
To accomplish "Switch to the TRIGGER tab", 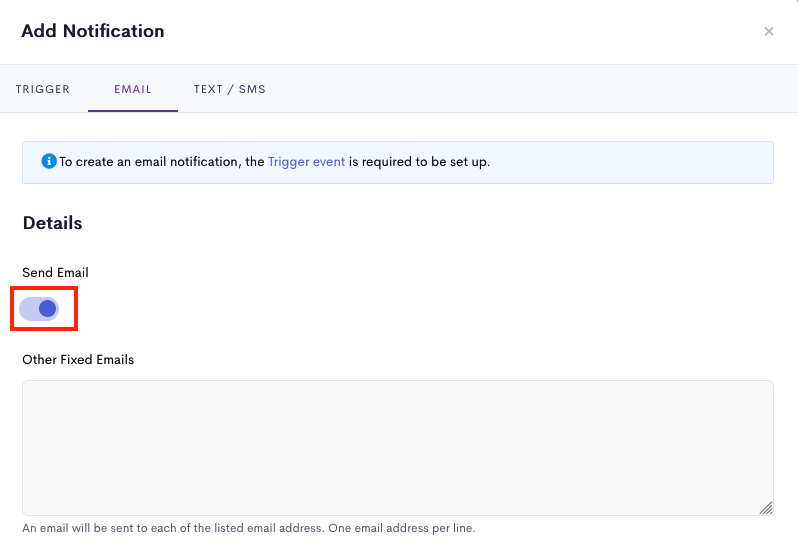I will coord(43,89).
